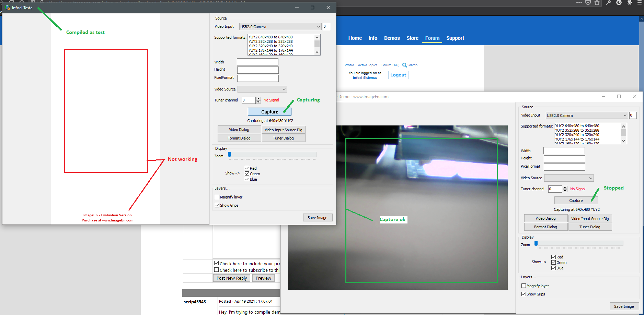644x315 pixels.
Task: Enable Magnify layer in Demo window
Action: click(x=524, y=286)
